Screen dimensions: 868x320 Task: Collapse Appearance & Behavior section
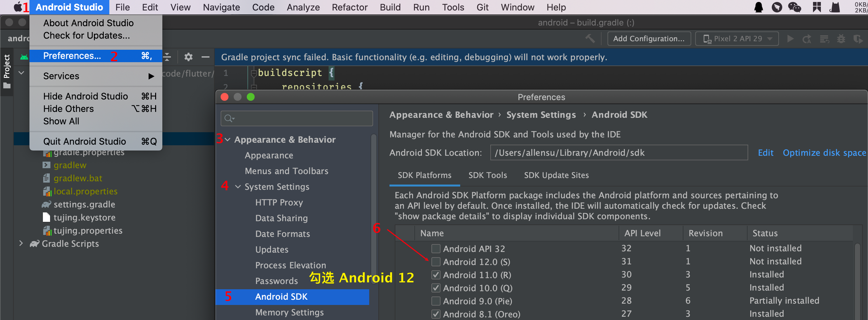[x=228, y=139]
